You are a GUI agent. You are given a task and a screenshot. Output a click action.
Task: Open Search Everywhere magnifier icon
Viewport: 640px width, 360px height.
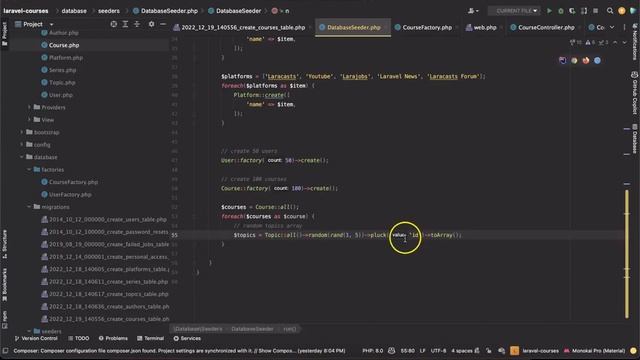pyautogui.click(x=610, y=11)
